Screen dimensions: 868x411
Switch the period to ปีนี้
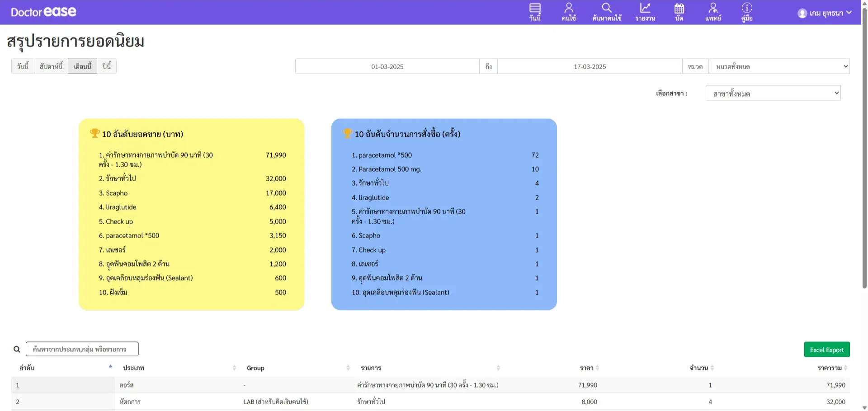click(x=107, y=66)
